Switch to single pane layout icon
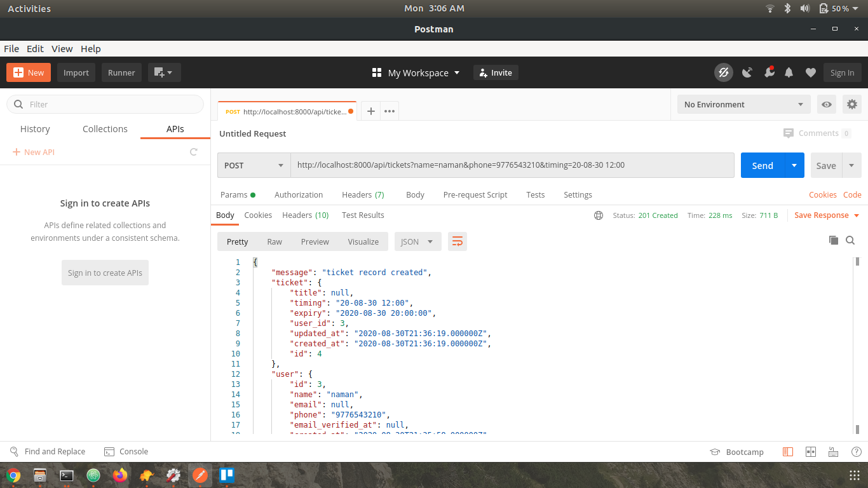 click(788, 452)
